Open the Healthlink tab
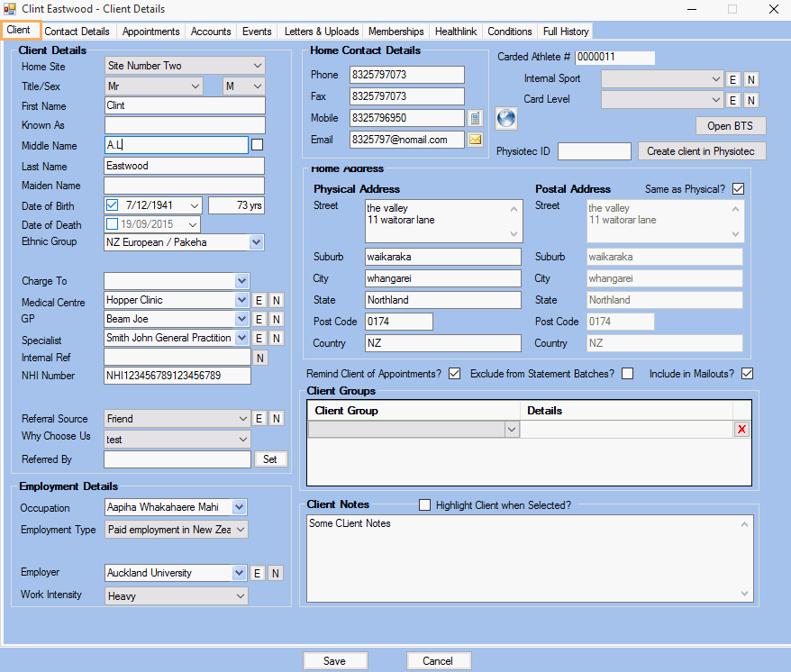 455,31
